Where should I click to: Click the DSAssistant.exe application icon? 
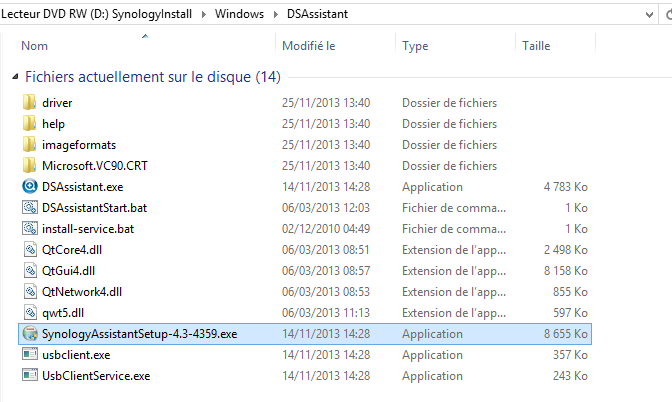[30, 186]
